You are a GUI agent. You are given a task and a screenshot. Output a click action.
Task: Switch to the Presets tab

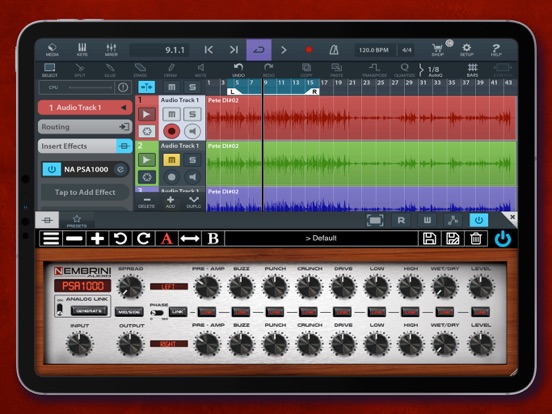tap(77, 221)
